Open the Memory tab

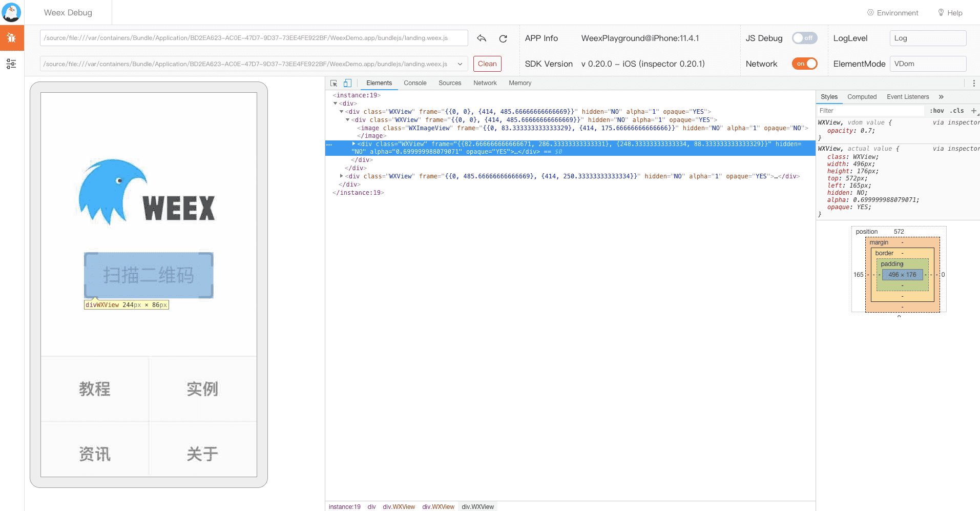(520, 83)
